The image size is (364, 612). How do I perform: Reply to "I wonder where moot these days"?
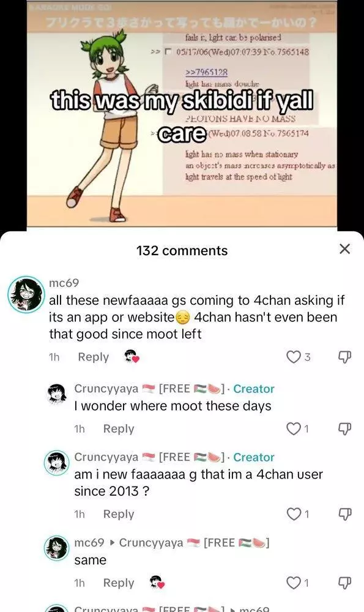coord(119,428)
